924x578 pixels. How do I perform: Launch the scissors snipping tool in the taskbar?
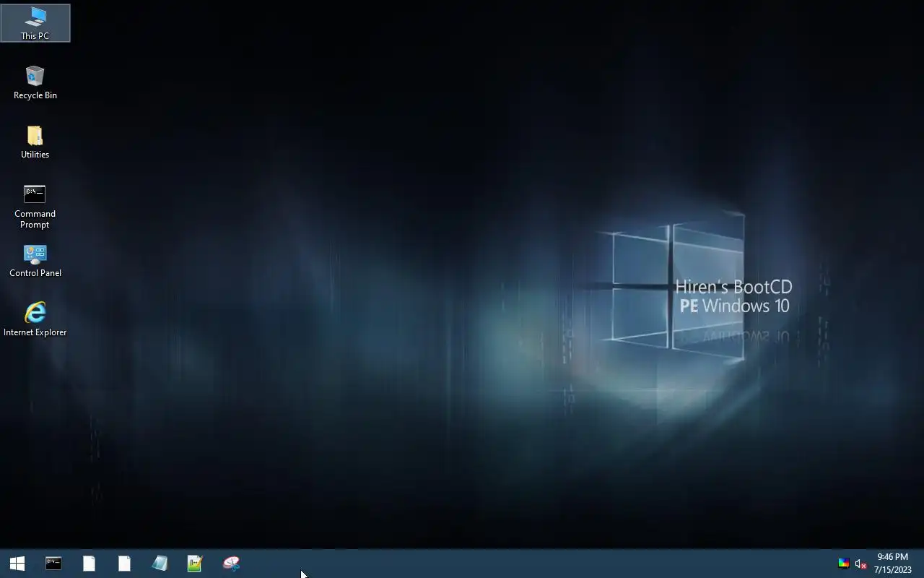[231, 564]
